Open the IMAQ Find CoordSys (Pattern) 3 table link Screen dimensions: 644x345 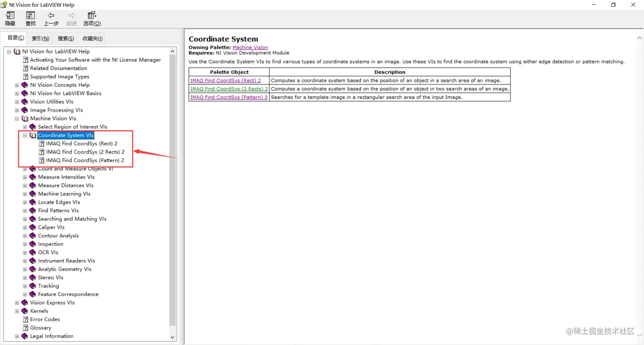[229, 97]
